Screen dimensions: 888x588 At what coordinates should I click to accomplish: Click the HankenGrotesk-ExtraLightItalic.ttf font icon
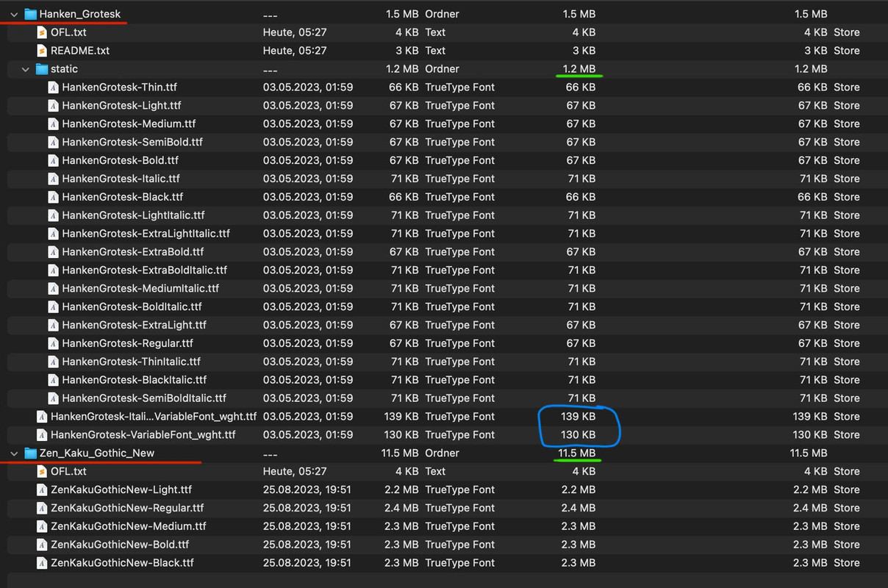[53, 234]
